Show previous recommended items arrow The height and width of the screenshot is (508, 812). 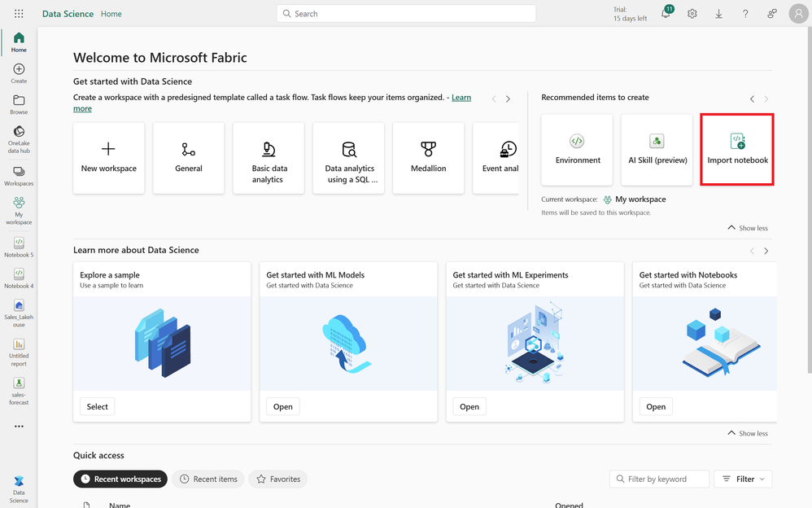(753, 99)
